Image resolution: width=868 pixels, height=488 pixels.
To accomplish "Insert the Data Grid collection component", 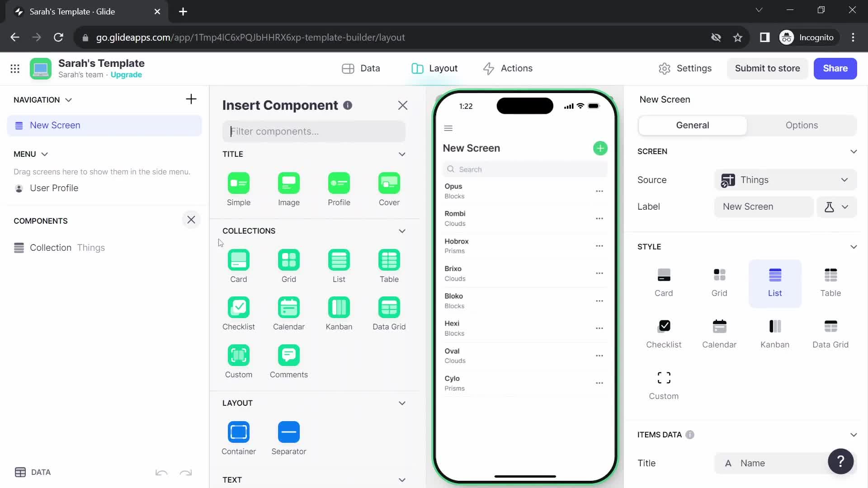I will pyautogui.click(x=389, y=314).
